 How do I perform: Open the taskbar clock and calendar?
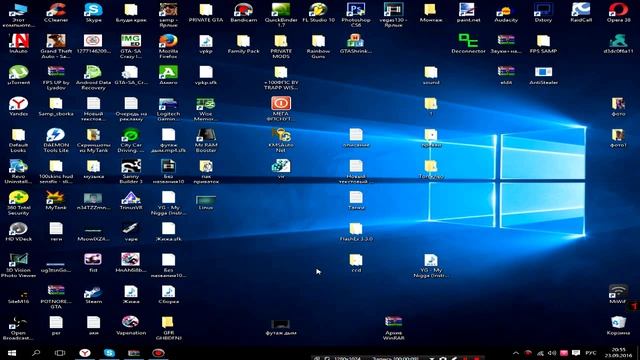618,353
